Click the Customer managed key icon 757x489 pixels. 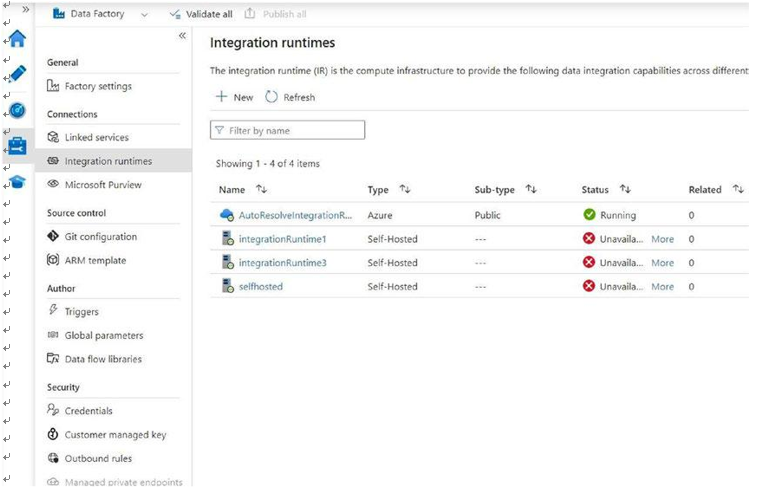pos(53,434)
